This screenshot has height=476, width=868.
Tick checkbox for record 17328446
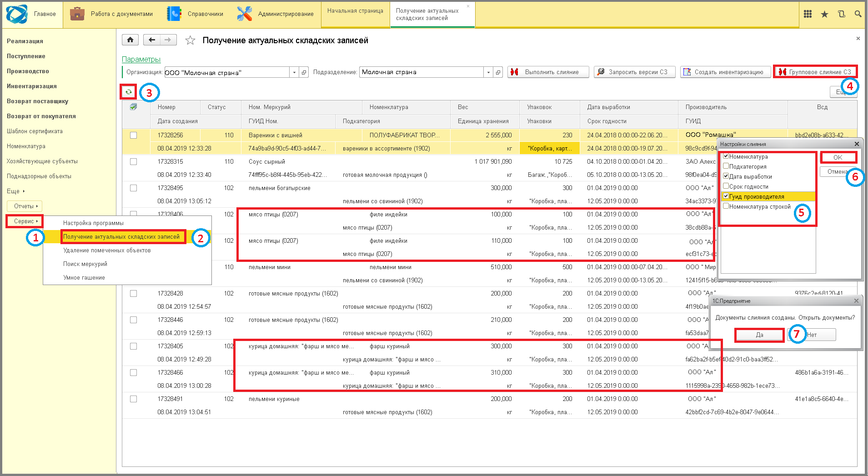[x=133, y=320]
